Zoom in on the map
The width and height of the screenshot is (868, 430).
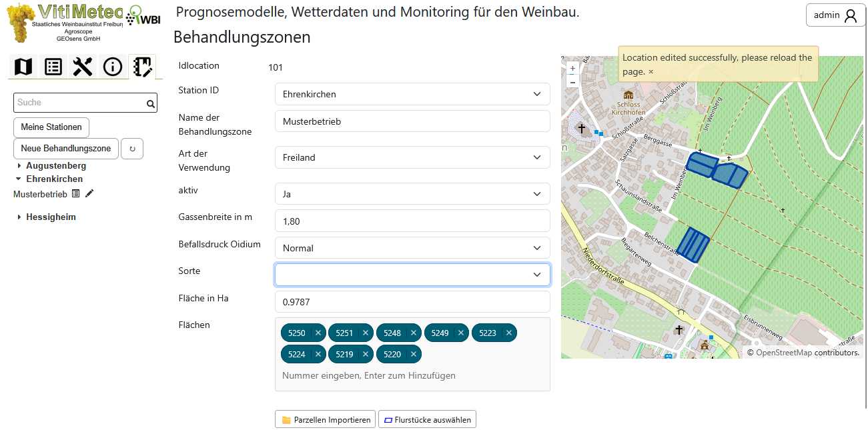tap(572, 68)
